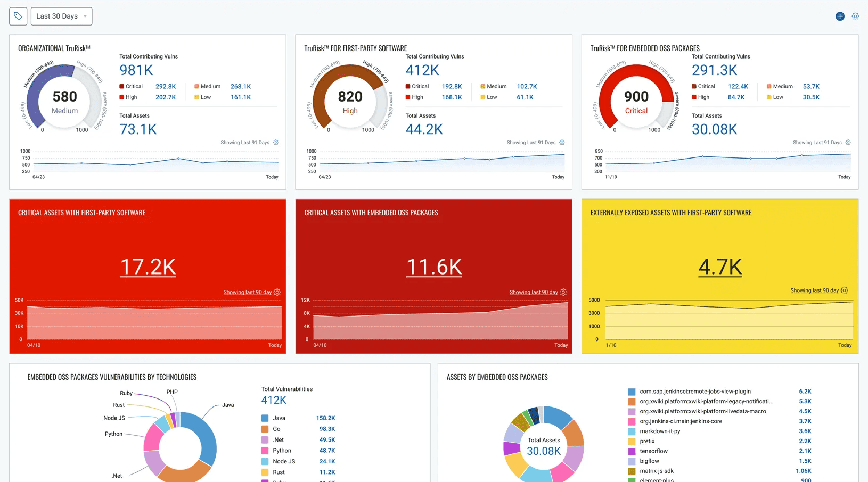This screenshot has width=868, height=482.
Task: Click the 981K total contributing vulns value
Action: [136, 70]
